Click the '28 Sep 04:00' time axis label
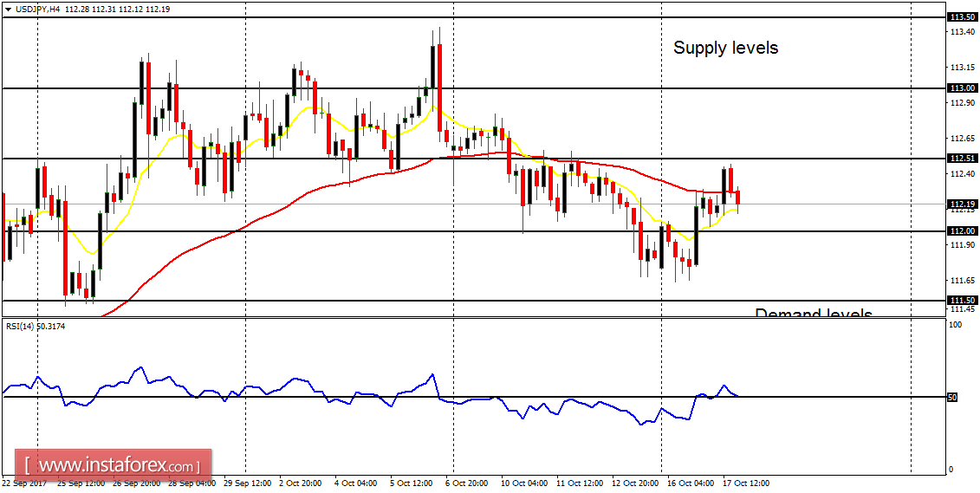The height and width of the screenshot is (493, 980). 190,483
